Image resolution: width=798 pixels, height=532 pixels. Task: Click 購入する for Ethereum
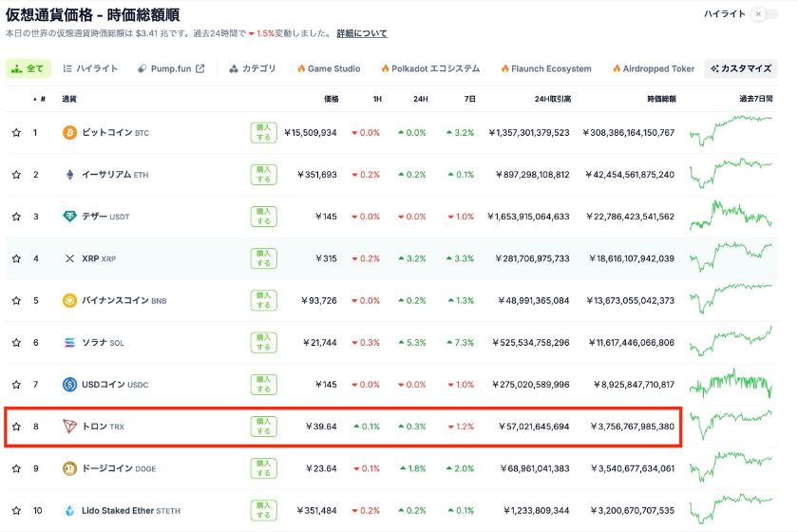click(264, 175)
